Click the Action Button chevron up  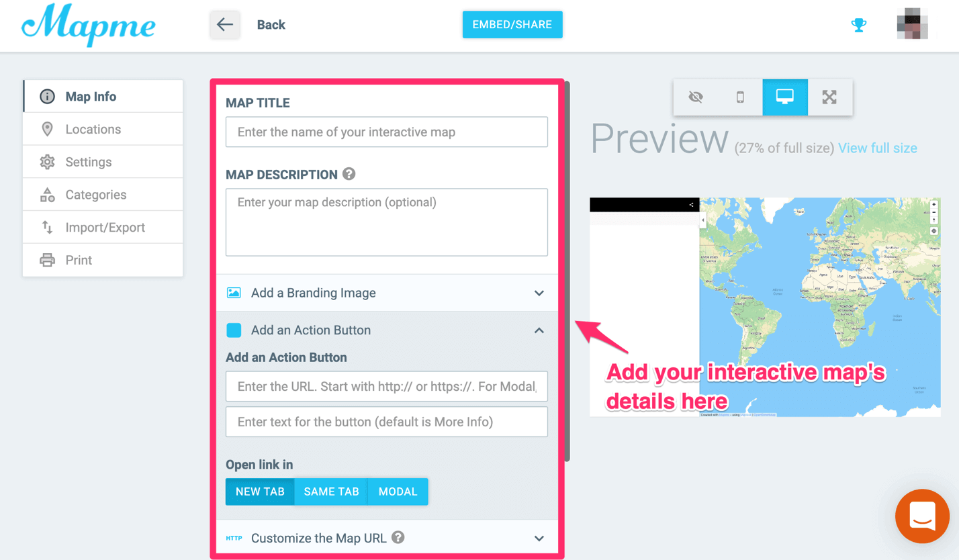[x=539, y=330]
